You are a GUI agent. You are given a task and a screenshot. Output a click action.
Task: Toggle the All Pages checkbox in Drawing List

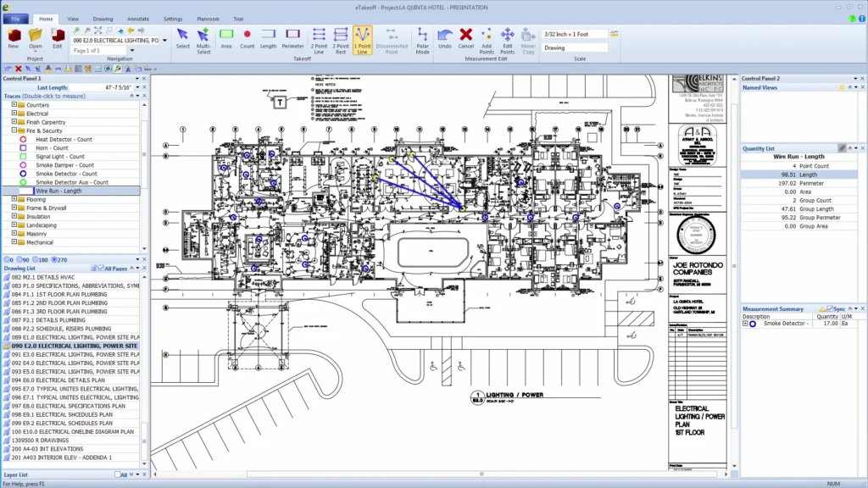(x=102, y=269)
